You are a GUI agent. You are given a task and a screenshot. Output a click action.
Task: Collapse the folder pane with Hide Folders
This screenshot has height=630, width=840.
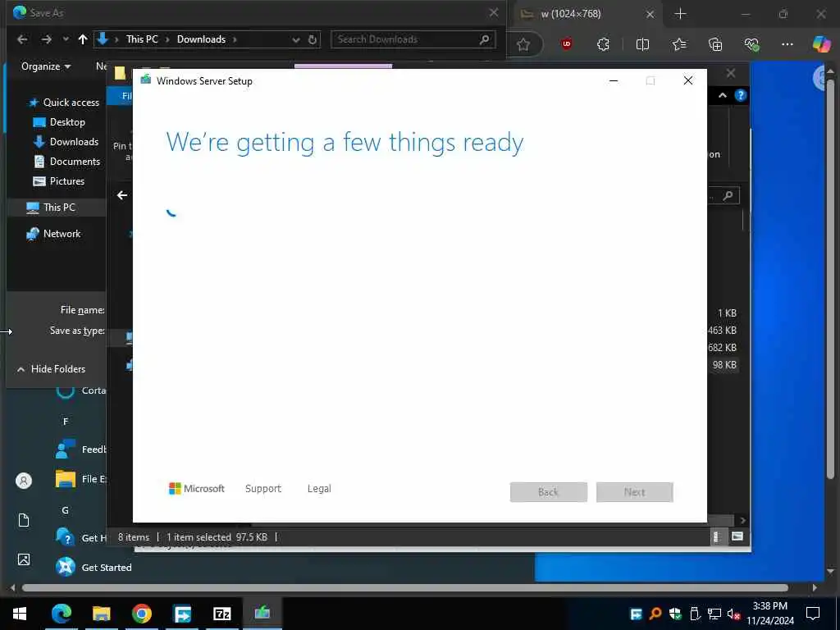[51, 369]
